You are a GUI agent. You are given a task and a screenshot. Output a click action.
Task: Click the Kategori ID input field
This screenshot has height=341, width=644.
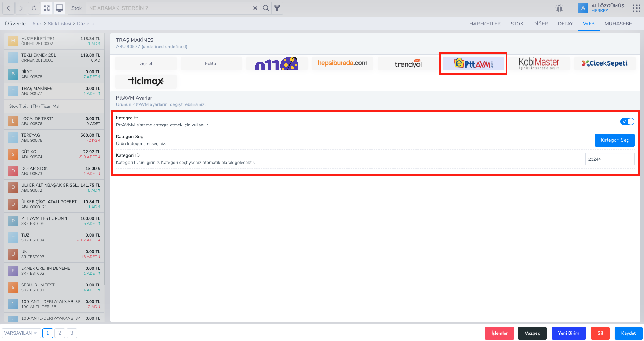610,159
